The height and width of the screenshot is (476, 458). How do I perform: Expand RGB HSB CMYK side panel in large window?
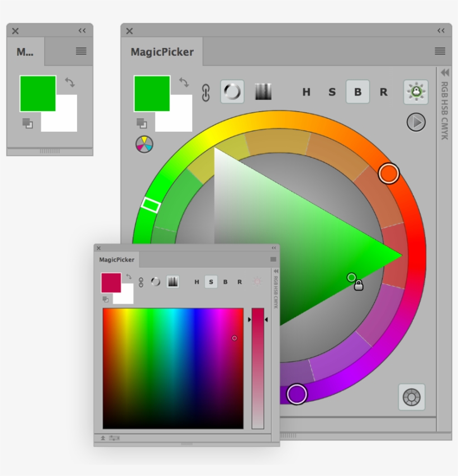click(x=445, y=73)
